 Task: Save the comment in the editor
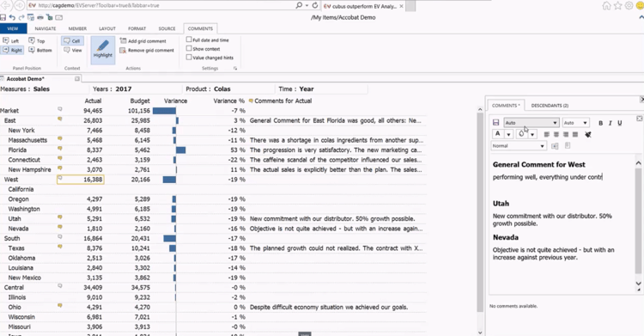[x=495, y=123]
